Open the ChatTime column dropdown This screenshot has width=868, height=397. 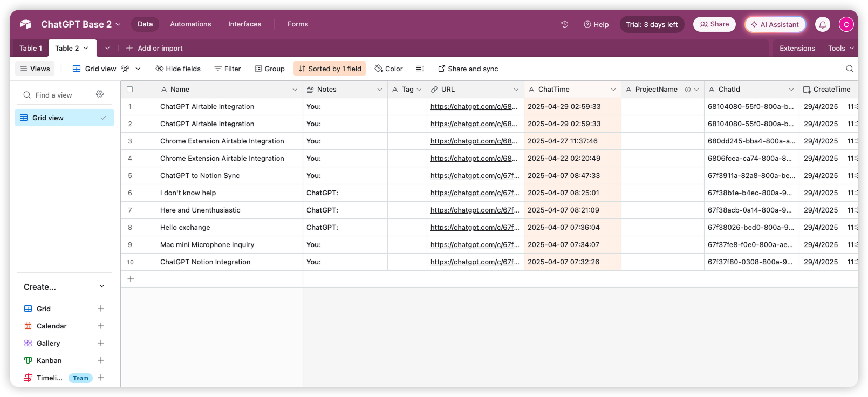[x=613, y=90]
